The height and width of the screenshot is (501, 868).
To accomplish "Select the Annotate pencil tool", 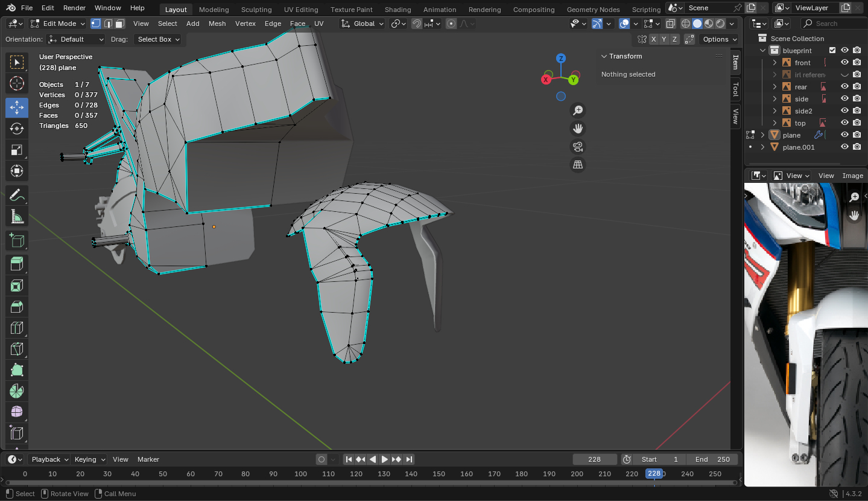I will coord(17,195).
